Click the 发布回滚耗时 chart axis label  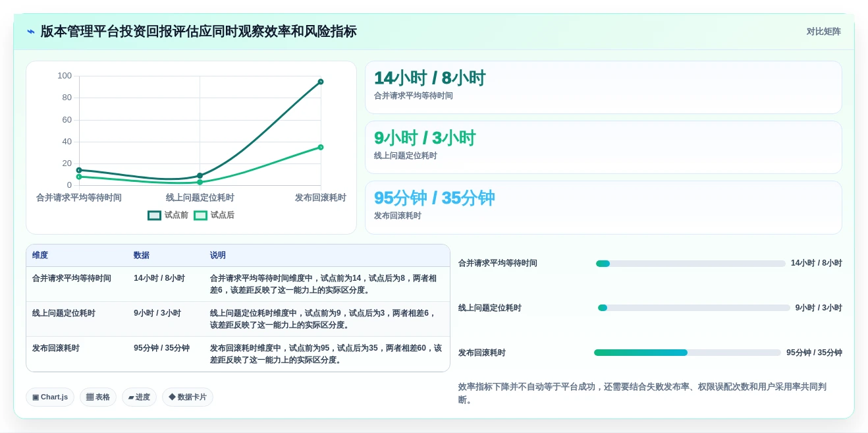(x=321, y=198)
